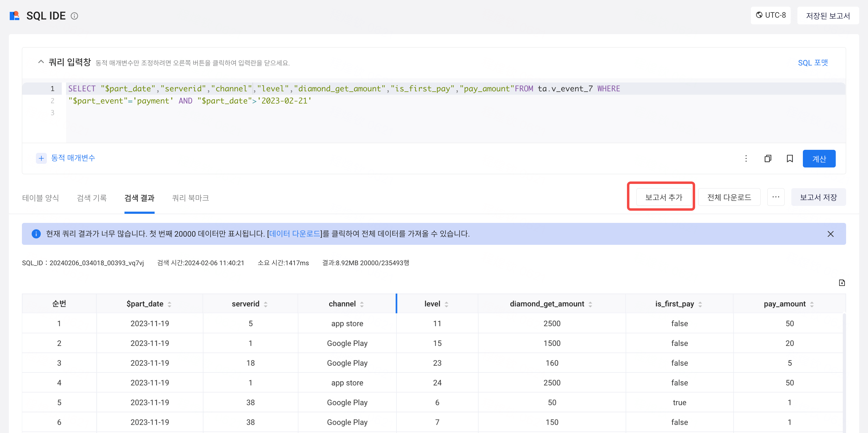
Task: Click level 11 in row 1
Action: pos(437,323)
